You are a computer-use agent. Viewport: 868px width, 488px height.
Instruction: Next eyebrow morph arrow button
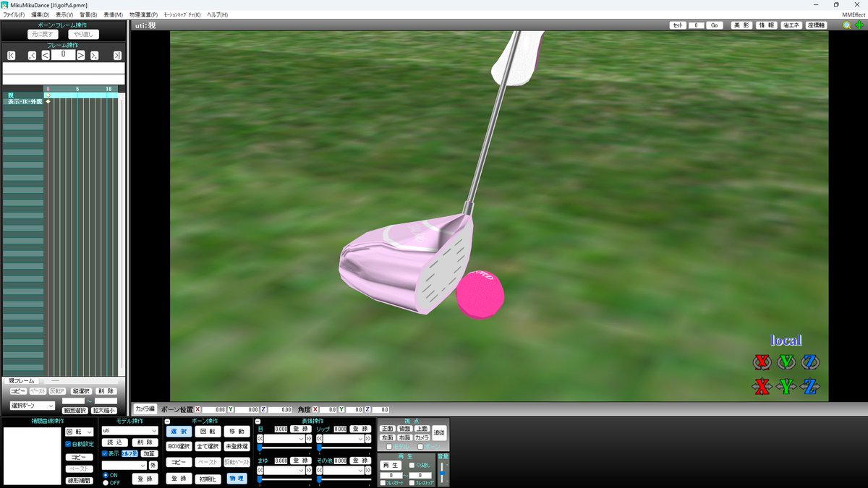[x=309, y=471]
